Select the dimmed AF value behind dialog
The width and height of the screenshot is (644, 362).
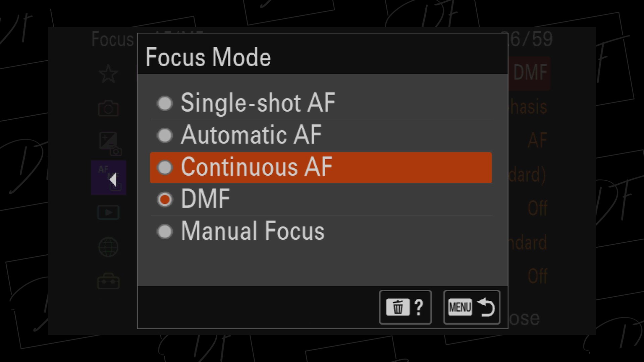pyautogui.click(x=537, y=140)
